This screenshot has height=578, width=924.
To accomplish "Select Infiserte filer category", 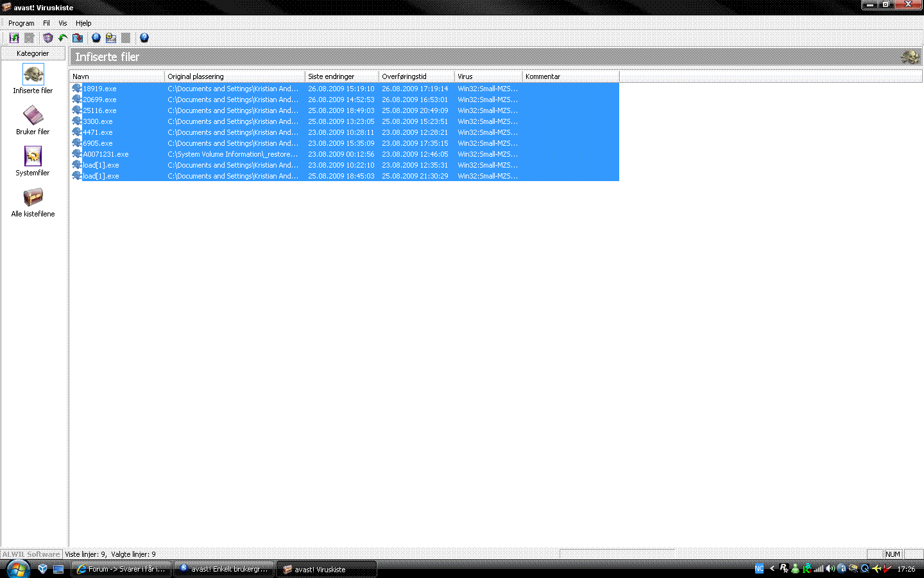I will pos(33,79).
